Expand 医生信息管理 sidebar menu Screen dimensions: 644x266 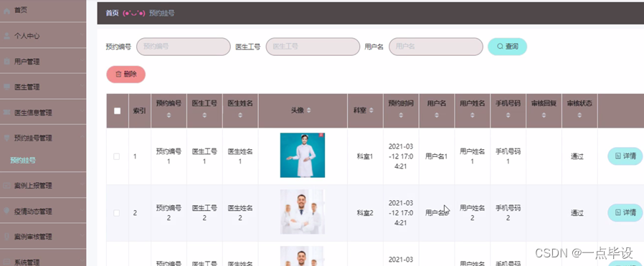(x=43, y=112)
